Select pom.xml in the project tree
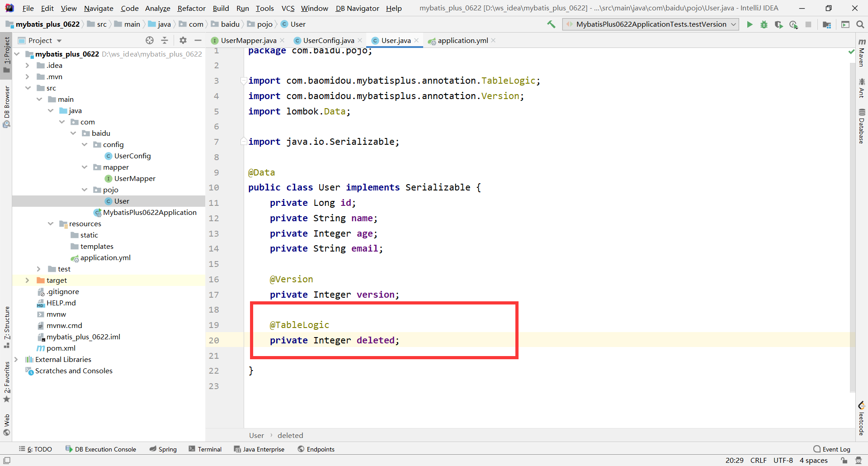This screenshot has height=466, width=868. point(61,348)
